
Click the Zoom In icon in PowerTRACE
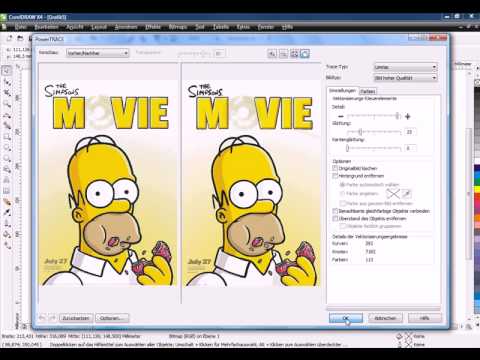pos(272,53)
